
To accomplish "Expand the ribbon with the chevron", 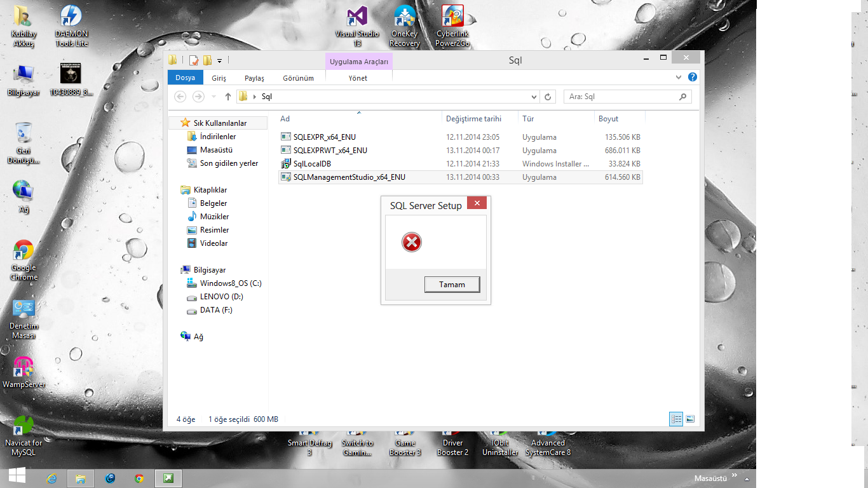I will [679, 78].
